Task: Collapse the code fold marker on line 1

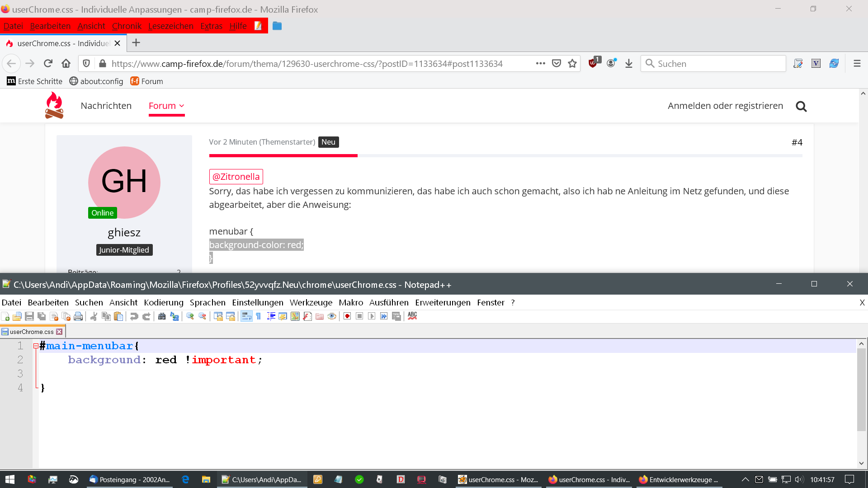Action: pos(36,346)
